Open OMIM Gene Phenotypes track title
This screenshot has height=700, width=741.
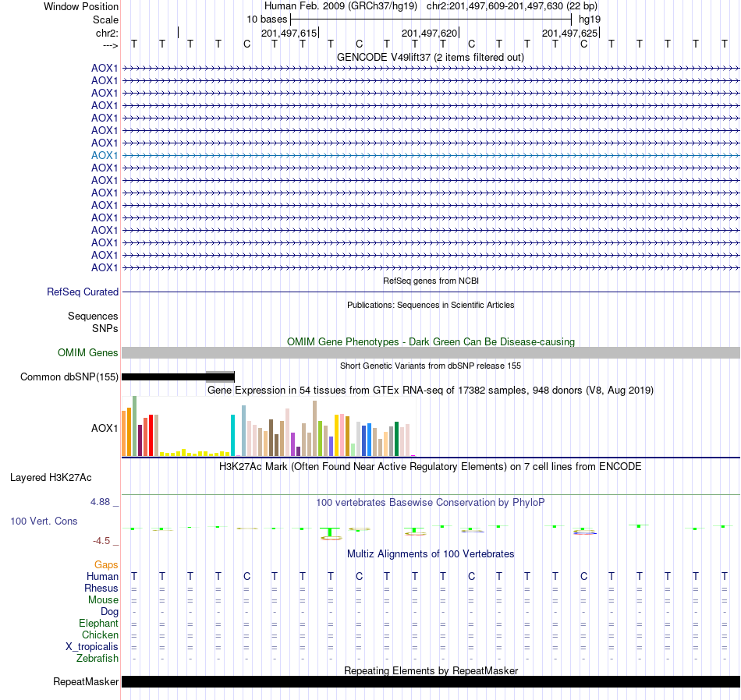pos(431,341)
